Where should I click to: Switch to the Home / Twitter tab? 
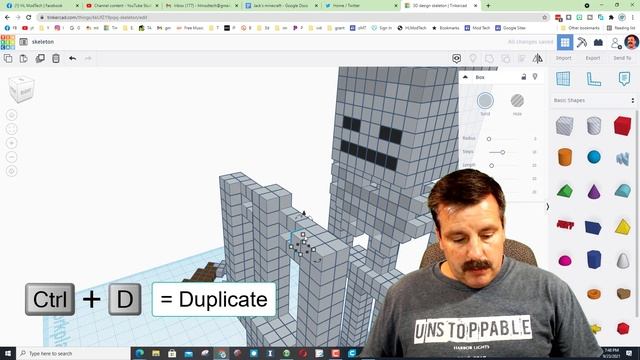[x=360, y=6]
